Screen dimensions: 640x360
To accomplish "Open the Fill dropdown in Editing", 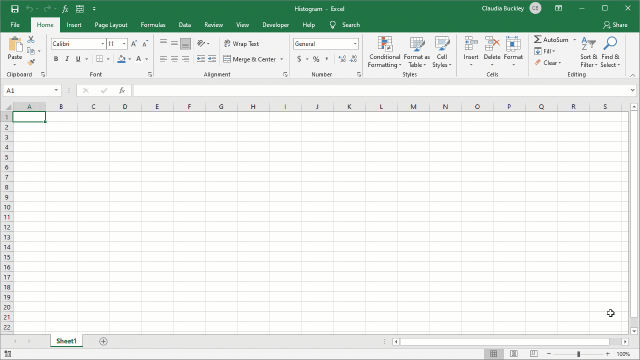I will (545, 51).
